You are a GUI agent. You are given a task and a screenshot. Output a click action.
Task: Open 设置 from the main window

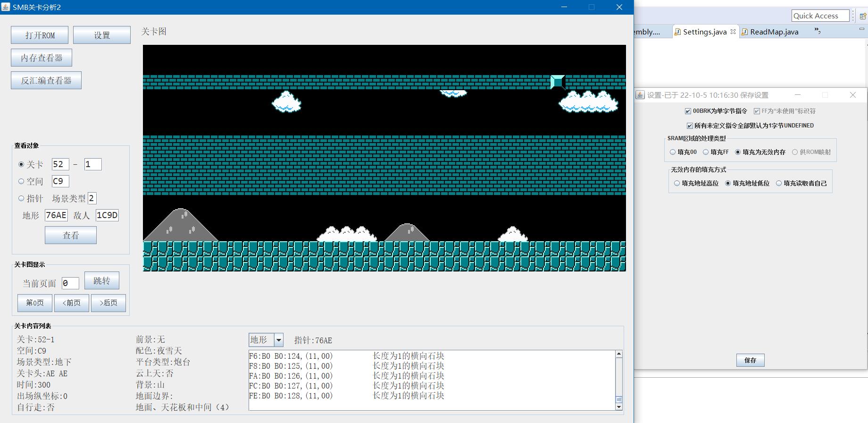pyautogui.click(x=102, y=35)
